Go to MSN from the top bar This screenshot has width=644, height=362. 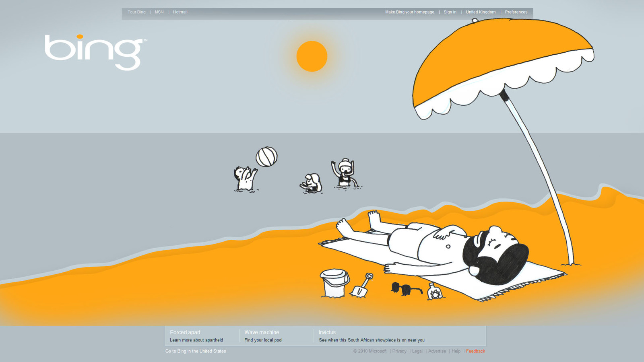click(159, 12)
